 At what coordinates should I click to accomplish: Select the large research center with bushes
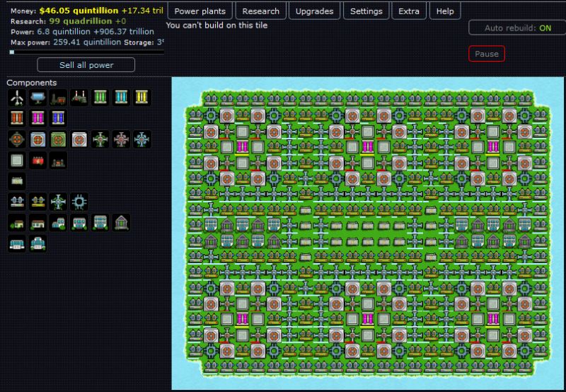coord(37,243)
